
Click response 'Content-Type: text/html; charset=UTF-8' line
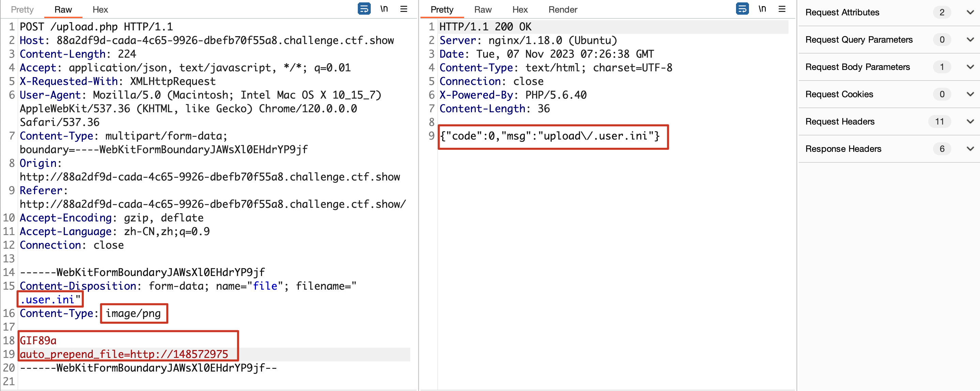(x=556, y=68)
